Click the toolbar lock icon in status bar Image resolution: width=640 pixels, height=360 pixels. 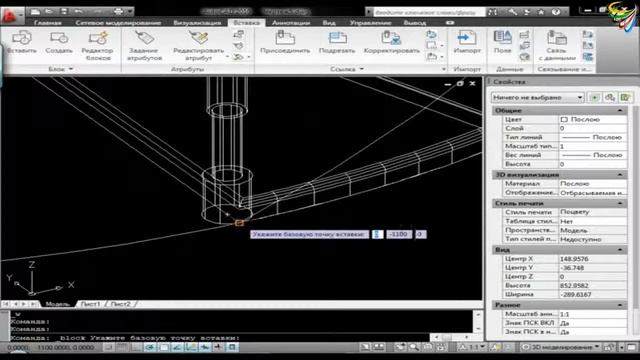click(609, 347)
